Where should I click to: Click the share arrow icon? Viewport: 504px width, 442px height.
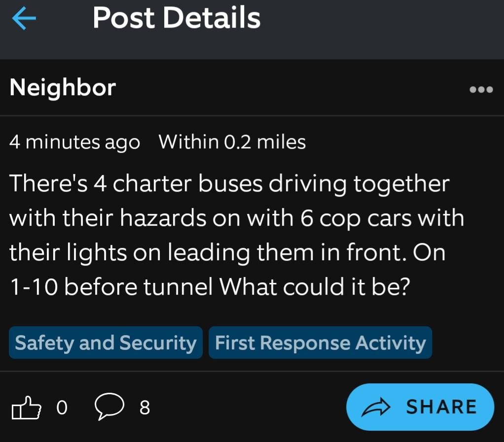tap(376, 408)
